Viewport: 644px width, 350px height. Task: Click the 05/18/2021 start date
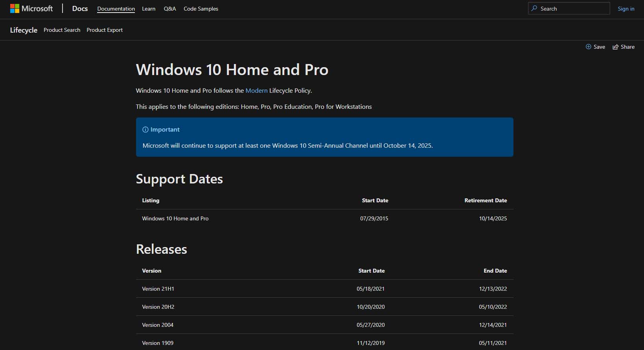pyautogui.click(x=371, y=289)
